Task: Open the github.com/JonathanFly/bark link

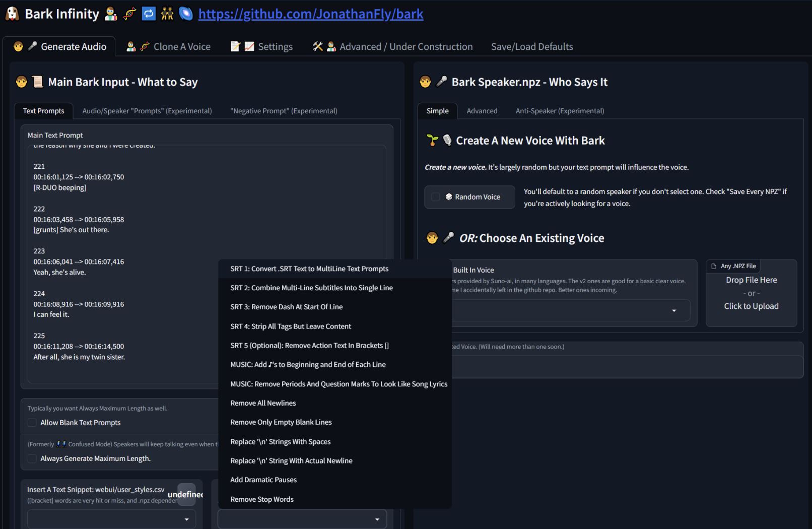Action: pyautogui.click(x=311, y=14)
